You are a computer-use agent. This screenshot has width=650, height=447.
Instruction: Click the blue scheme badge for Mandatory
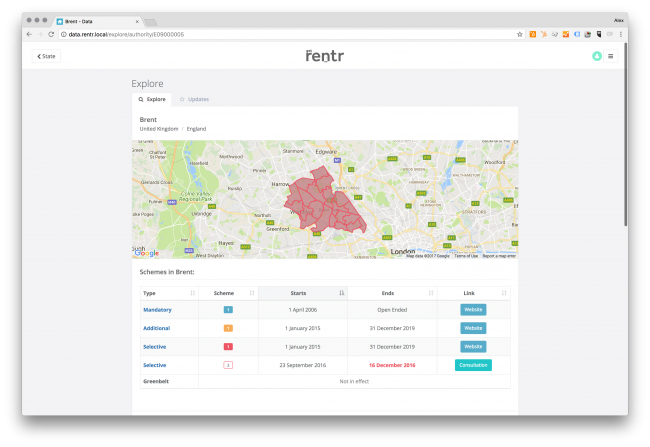coord(228,310)
